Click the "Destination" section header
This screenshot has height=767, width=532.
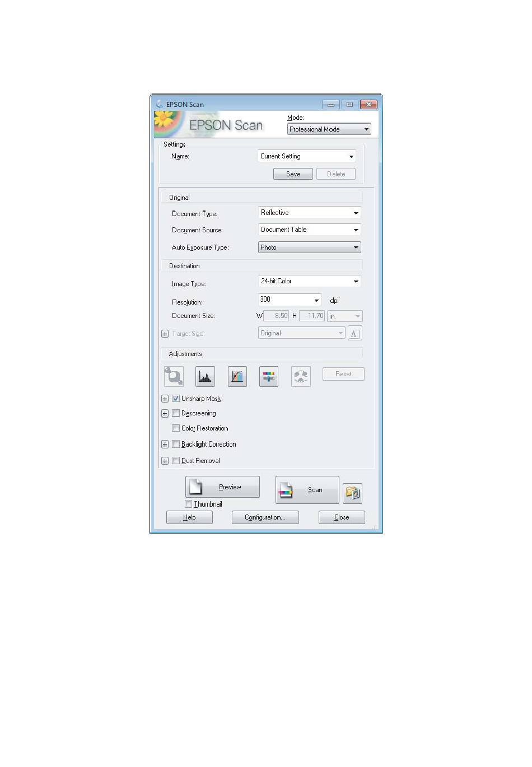point(184,266)
